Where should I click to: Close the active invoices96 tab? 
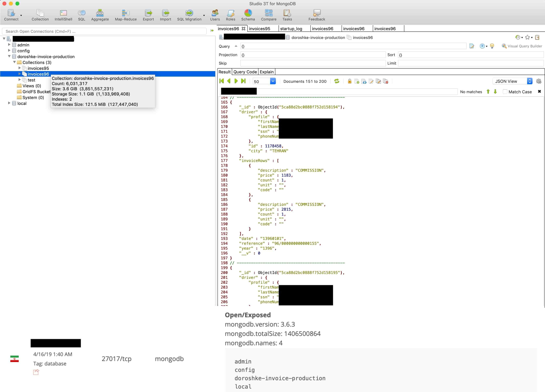(x=244, y=29)
